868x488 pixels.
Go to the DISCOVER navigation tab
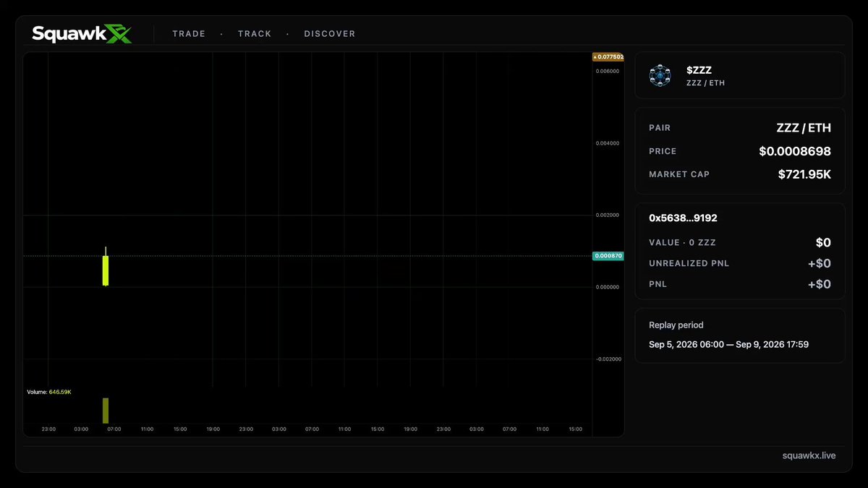point(330,34)
